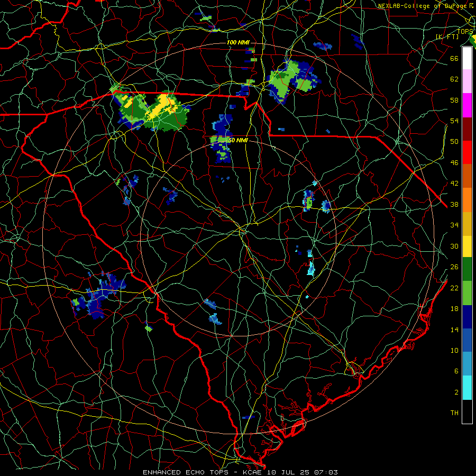Click the '50 NMI' range ring label
476x476 pixels.
[237, 140]
